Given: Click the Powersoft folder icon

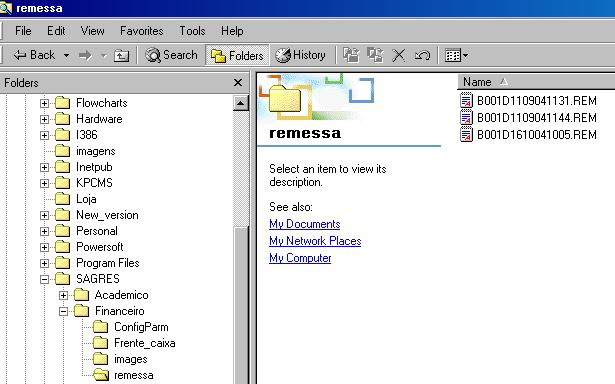Looking at the screenshot, I should pos(62,247).
